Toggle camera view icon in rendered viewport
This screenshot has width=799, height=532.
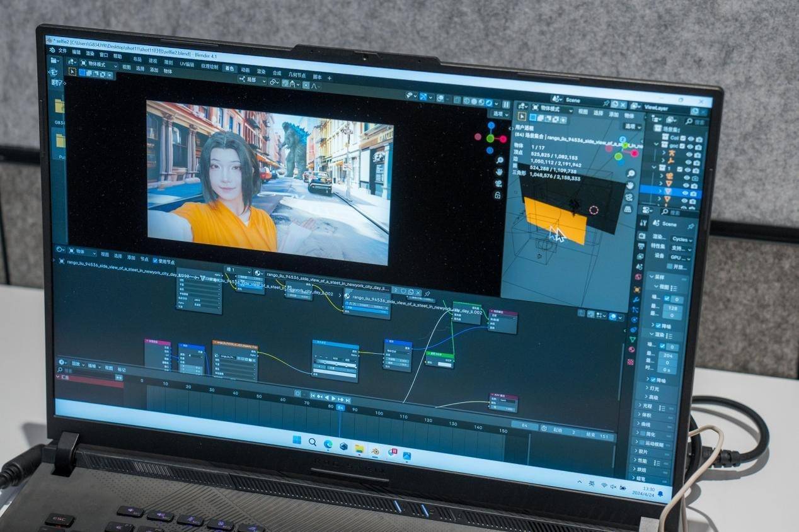(498, 183)
